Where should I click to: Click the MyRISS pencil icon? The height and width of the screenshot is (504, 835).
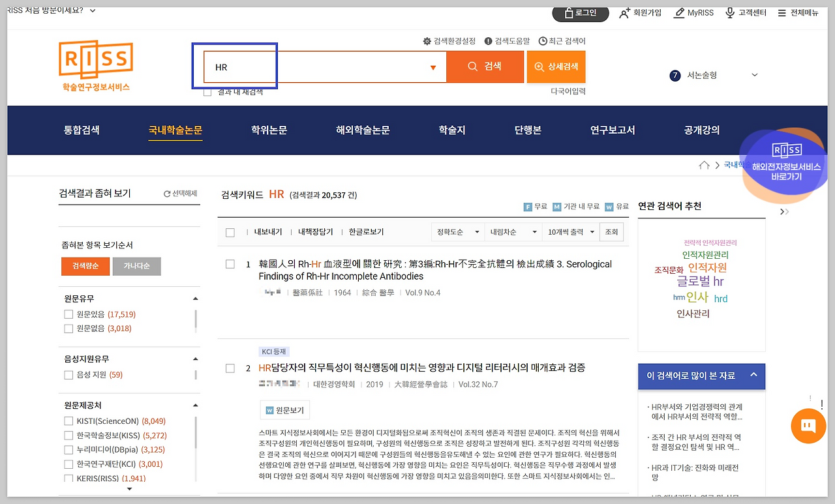[x=679, y=13]
